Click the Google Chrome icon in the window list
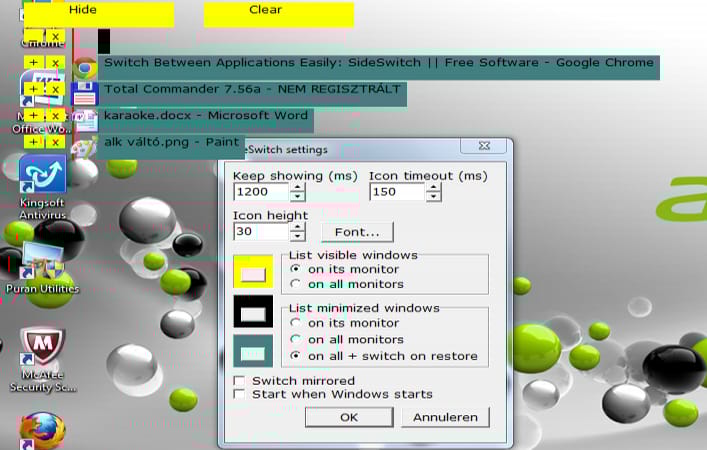The image size is (707, 450). (85, 69)
